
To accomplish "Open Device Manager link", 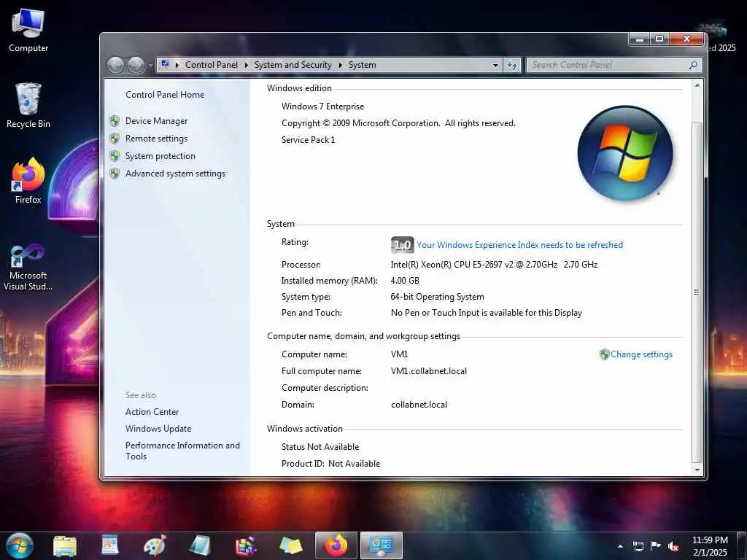I will [156, 121].
